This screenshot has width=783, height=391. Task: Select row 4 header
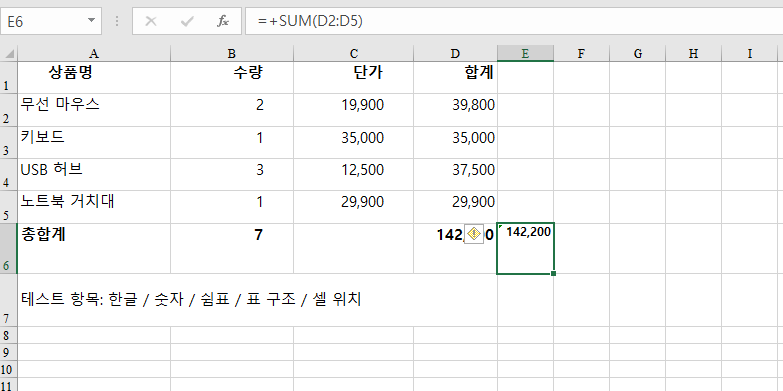8,174
